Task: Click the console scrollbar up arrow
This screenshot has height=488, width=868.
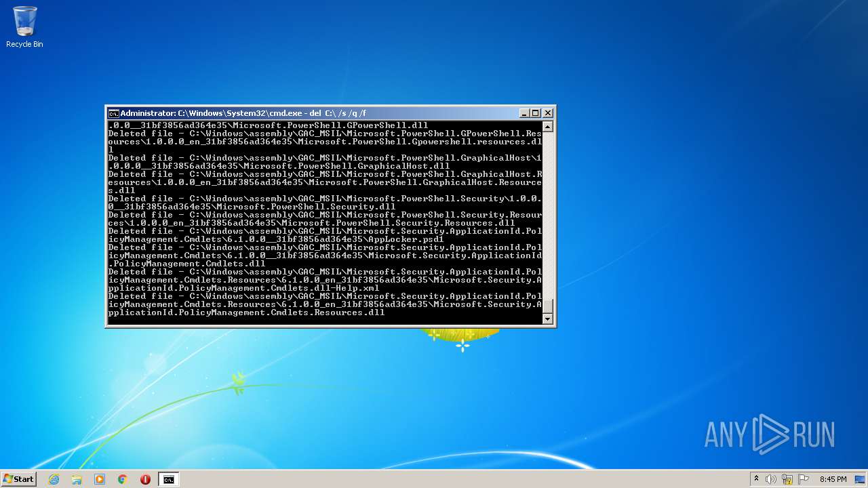Action: tap(548, 127)
